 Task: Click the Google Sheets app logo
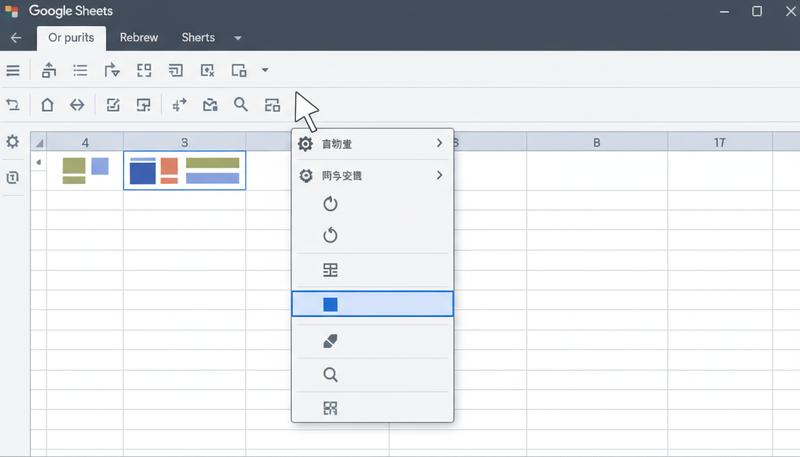[x=12, y=11]
